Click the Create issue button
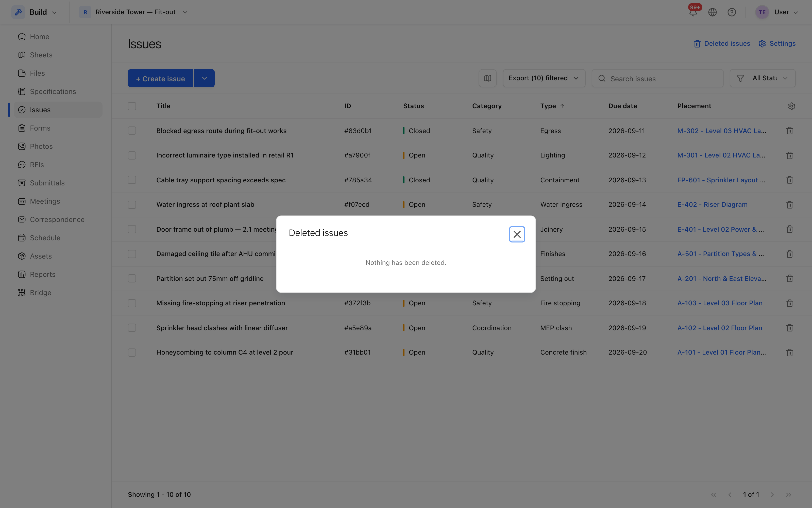The height and width of the screenshot is (508, 812). click(x=160, y=78)
